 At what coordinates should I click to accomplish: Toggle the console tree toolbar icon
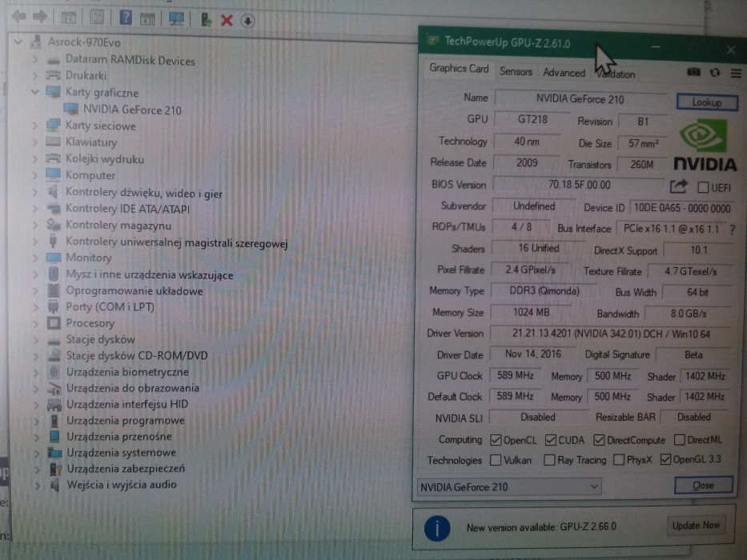pos(68,18)
